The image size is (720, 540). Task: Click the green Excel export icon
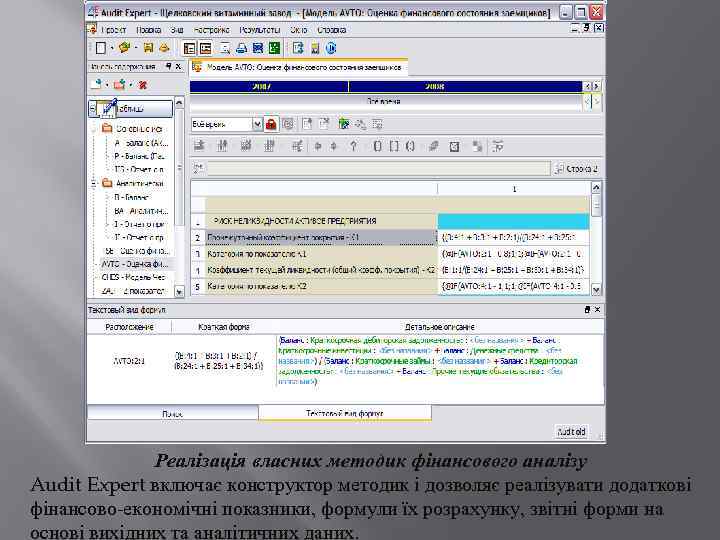pyautogui.click(x=274, y=48)
